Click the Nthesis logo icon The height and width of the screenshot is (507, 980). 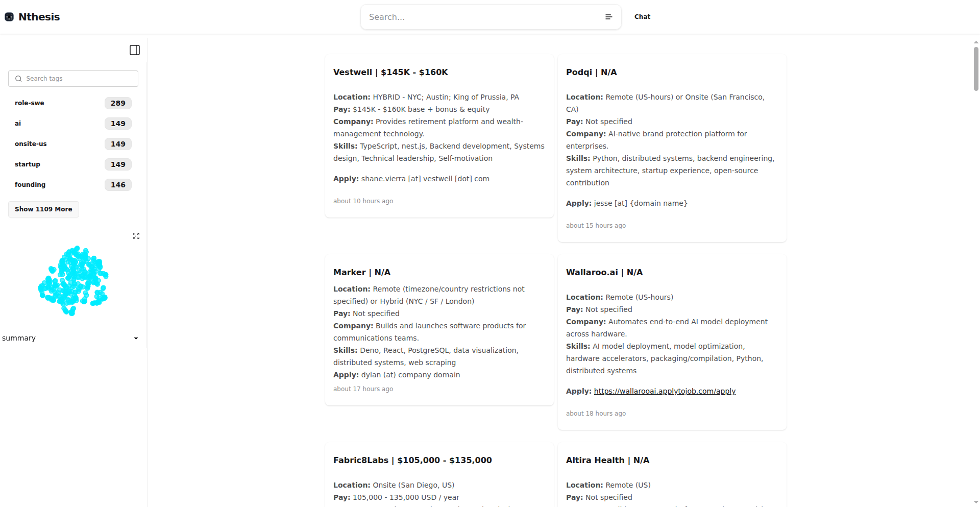[x=9, y=16]
